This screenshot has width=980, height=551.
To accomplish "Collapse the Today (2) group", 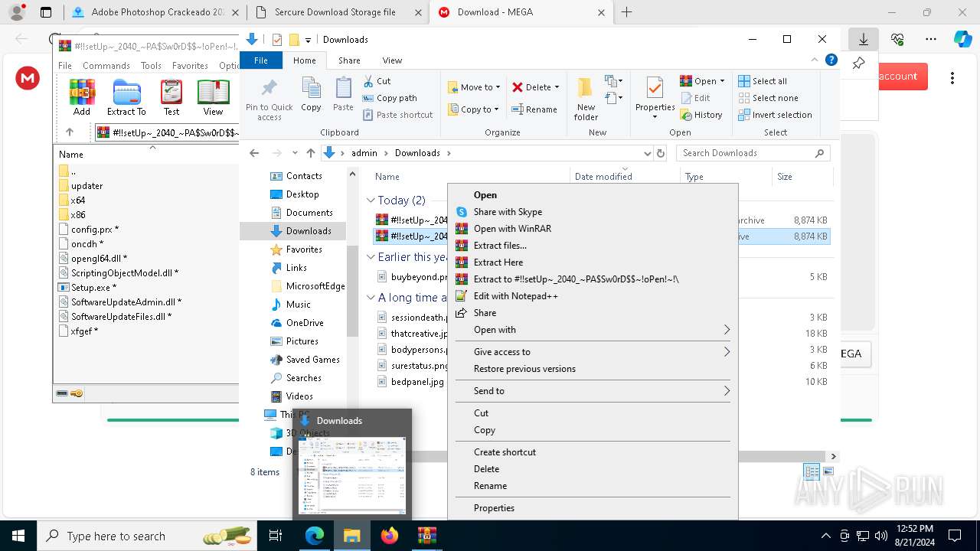I will (371, 201).
